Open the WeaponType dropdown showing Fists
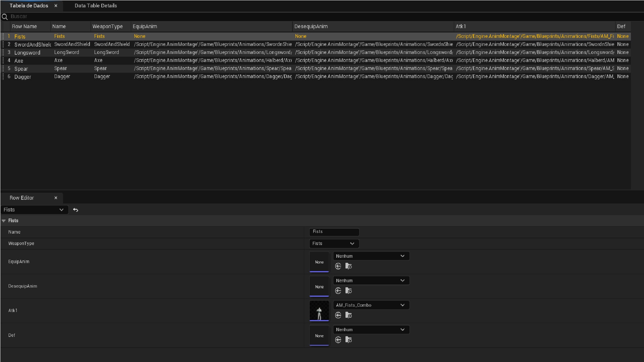 coord(334,243)
